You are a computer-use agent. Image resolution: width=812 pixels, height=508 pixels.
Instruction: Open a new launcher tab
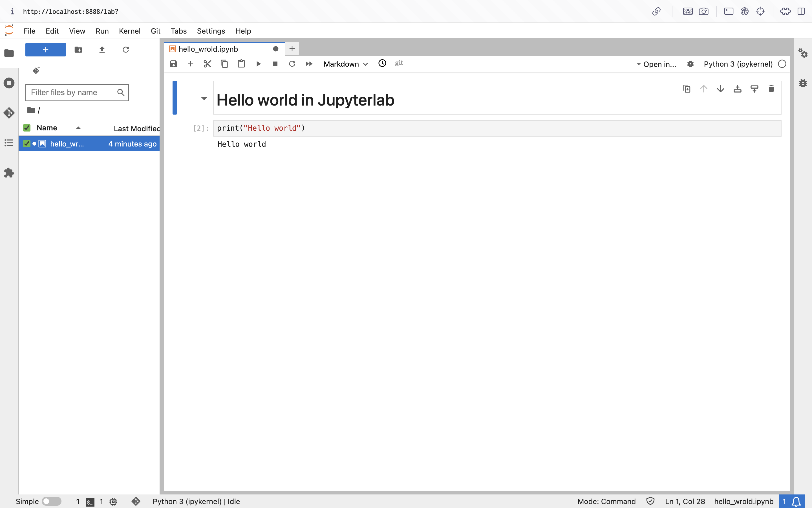[x=292, y=49]
